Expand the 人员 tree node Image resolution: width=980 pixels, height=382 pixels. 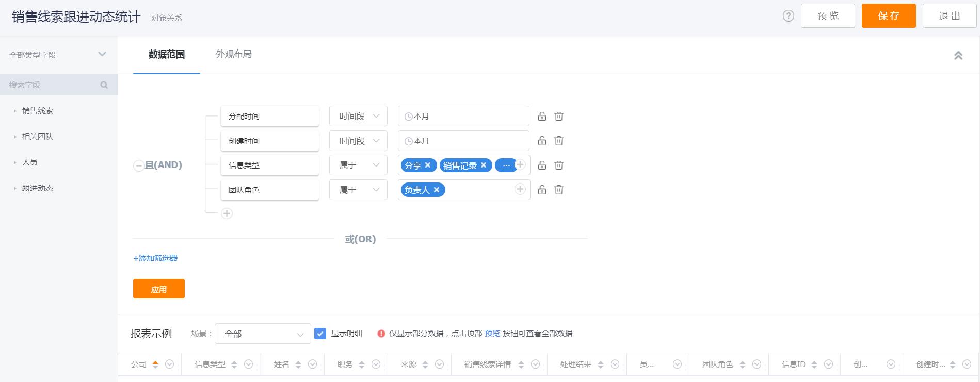click(x=15, y=162)
